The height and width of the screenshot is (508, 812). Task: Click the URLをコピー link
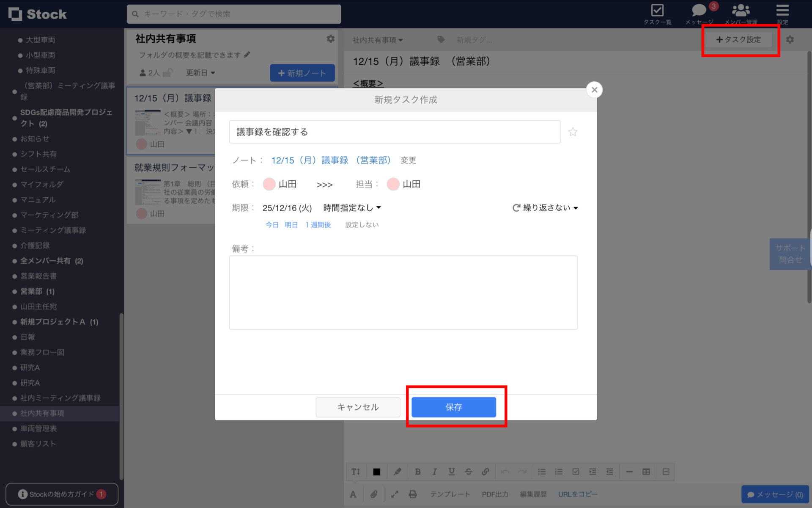point(578,494)
